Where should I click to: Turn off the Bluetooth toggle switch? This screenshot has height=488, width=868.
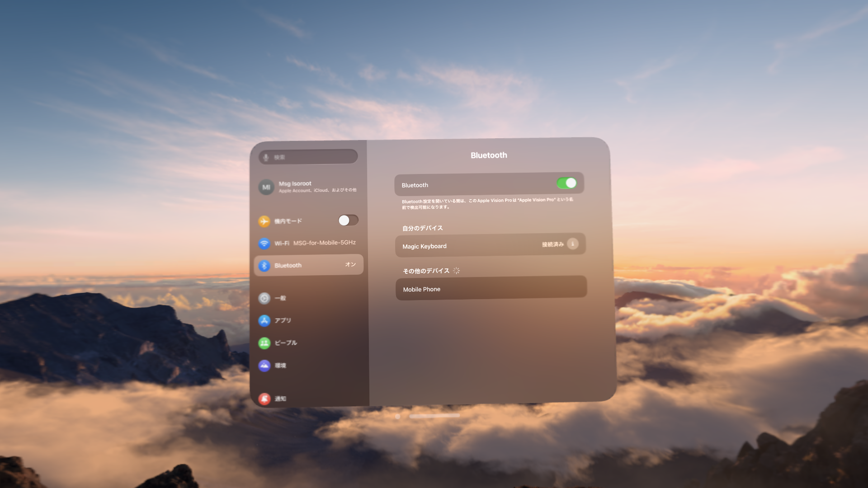(x=566, y=183)
